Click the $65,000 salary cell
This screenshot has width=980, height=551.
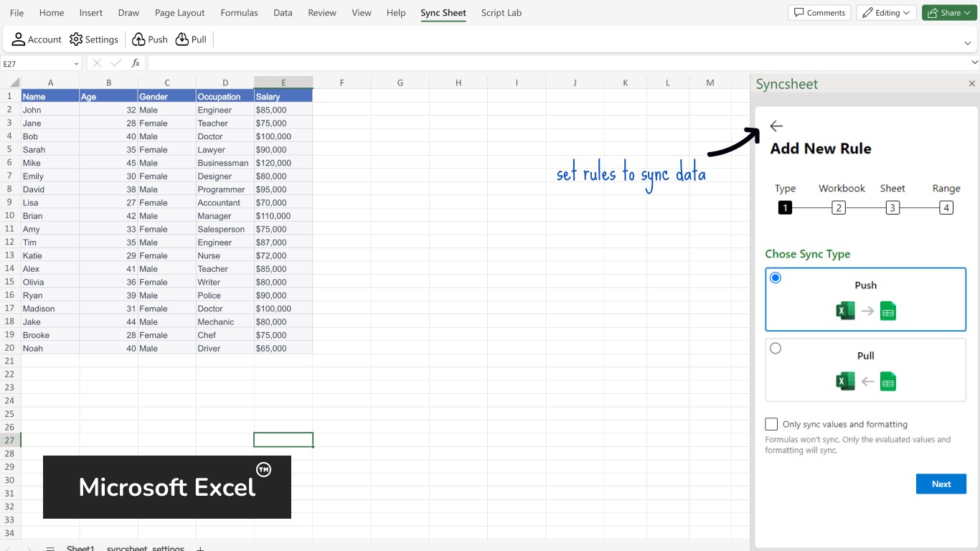283,348
